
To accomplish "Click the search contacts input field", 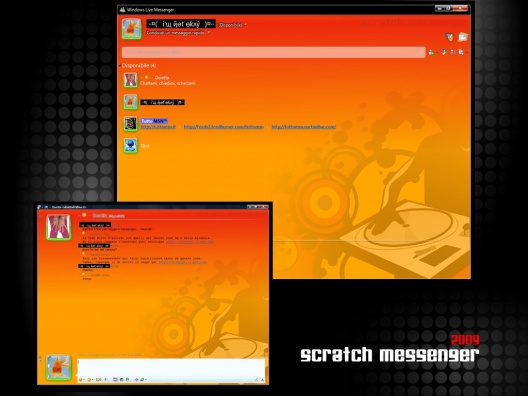I will pos(273,52).
